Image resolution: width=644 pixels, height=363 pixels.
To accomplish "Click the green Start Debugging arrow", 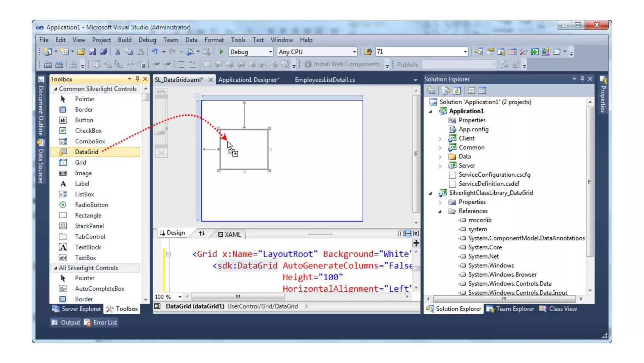I will [x=221, y=52].
